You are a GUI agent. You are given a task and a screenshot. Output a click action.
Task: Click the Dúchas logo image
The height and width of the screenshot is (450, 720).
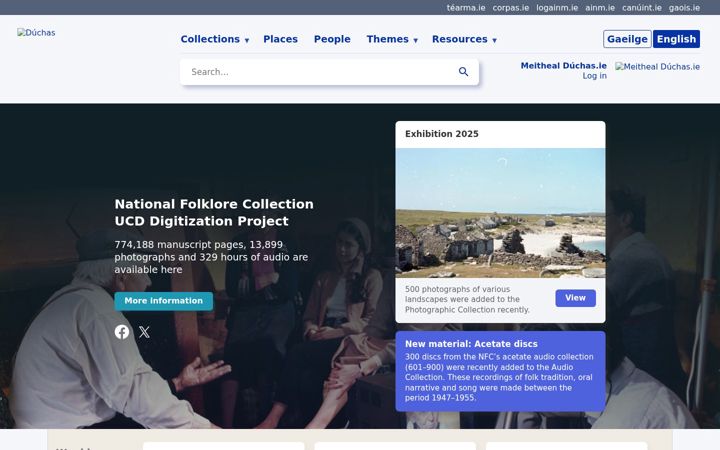(x=36, y=33)
